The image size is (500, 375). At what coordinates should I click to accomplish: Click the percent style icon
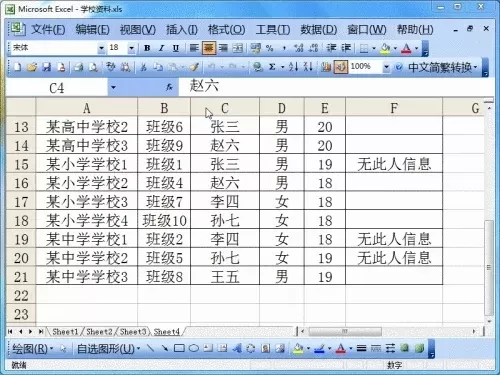[270, 48]
